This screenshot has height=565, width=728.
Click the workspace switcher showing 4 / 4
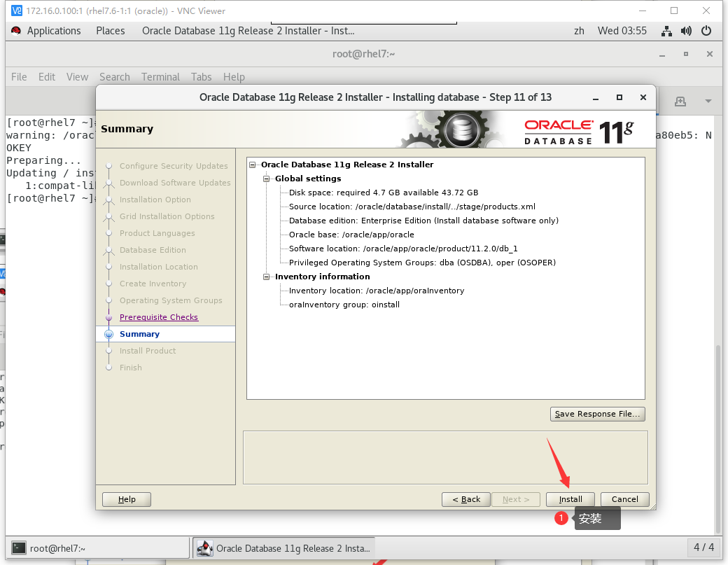[x=704, y=547]
